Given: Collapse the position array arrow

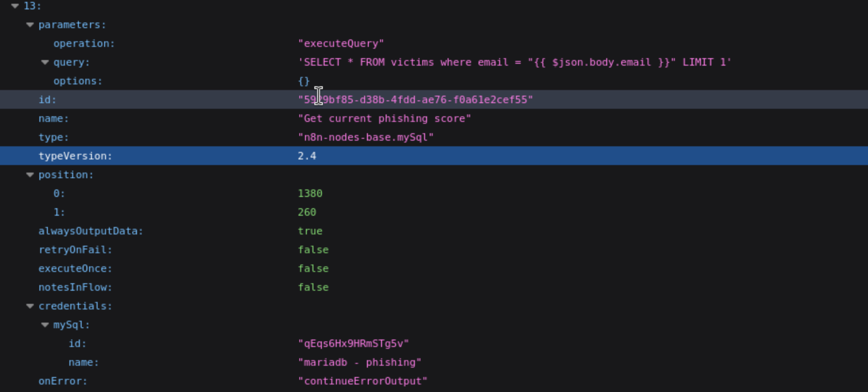Looking at the screenshot, I should 30,175.
